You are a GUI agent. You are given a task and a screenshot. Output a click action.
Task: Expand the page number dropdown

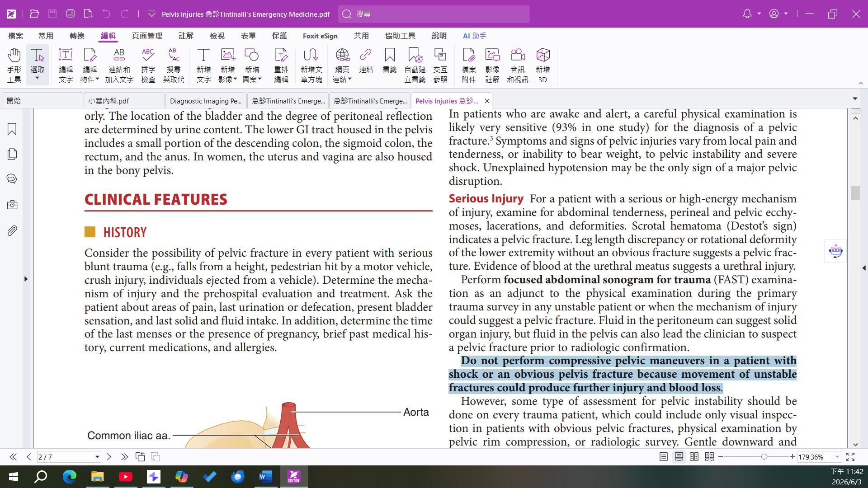point(97,457)
